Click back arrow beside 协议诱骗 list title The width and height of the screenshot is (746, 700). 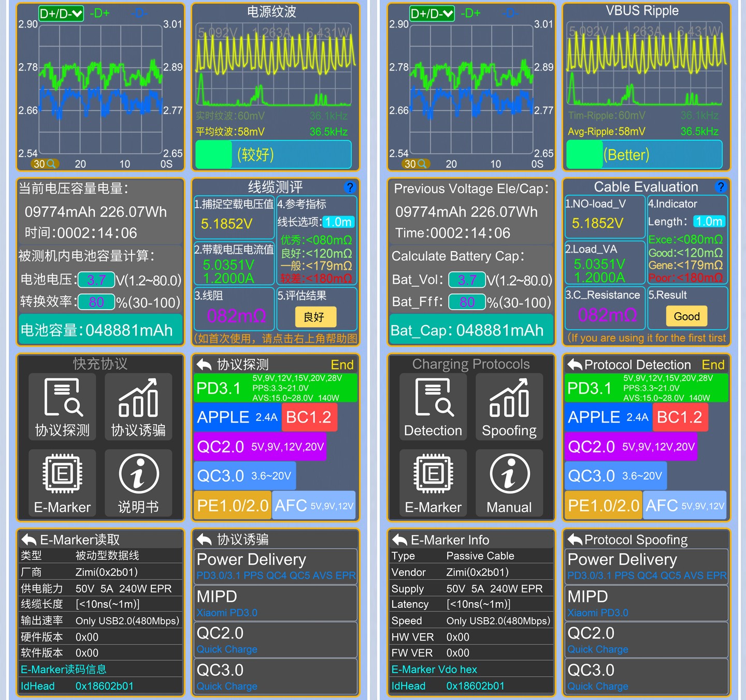[204, 540]
